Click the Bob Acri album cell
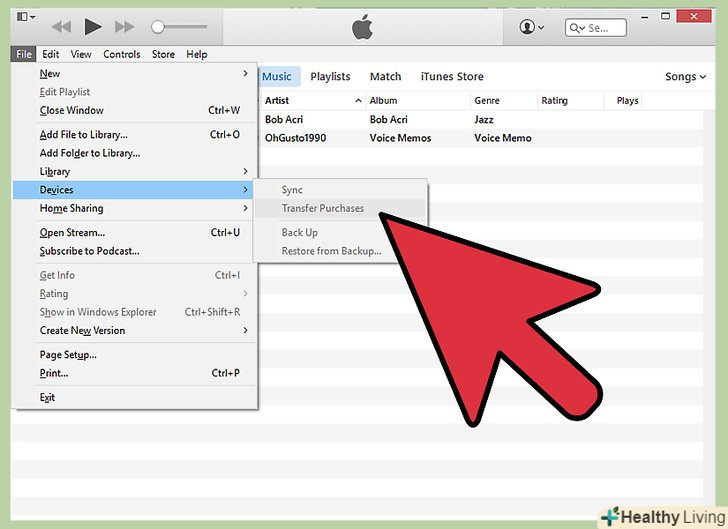 [x=389, y=119]
